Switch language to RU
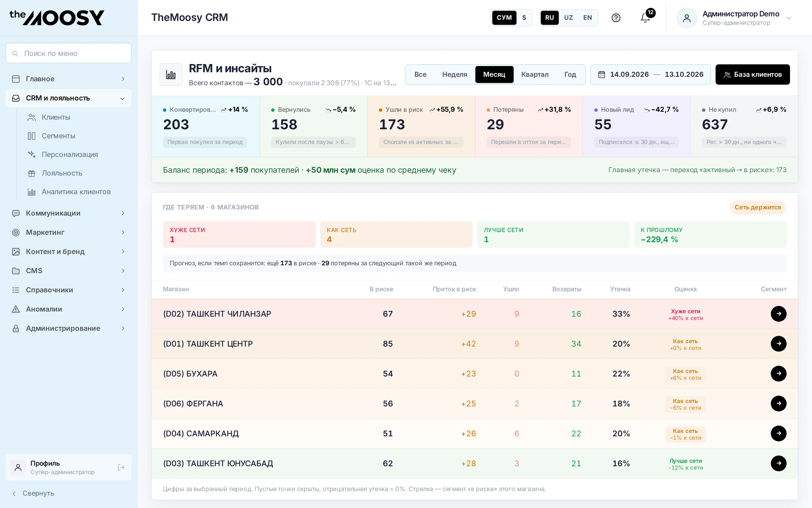 [549, 18]
